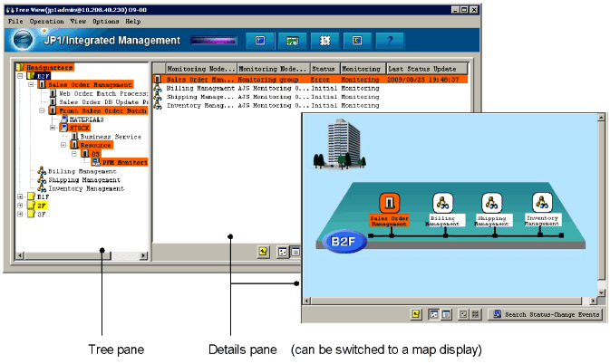610x364 pixels.
Task: Sort by the Status column header
Action: pos(324,69)
